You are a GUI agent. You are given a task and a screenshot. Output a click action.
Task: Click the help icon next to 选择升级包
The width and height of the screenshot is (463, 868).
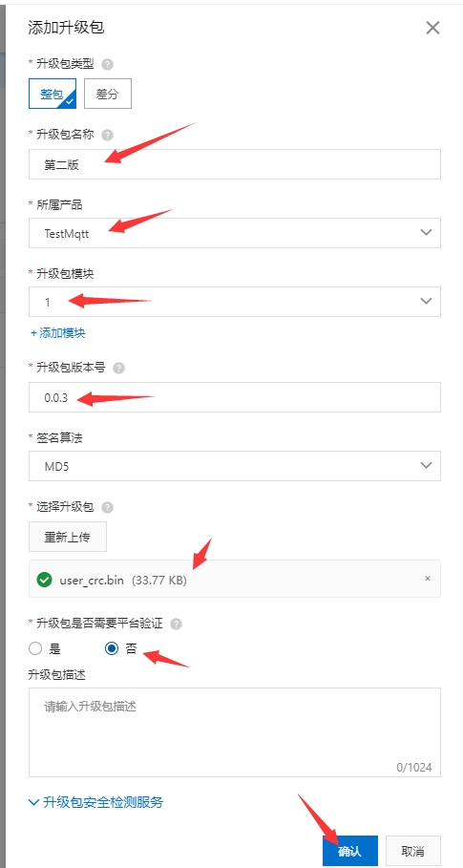[x=108, y=507]
